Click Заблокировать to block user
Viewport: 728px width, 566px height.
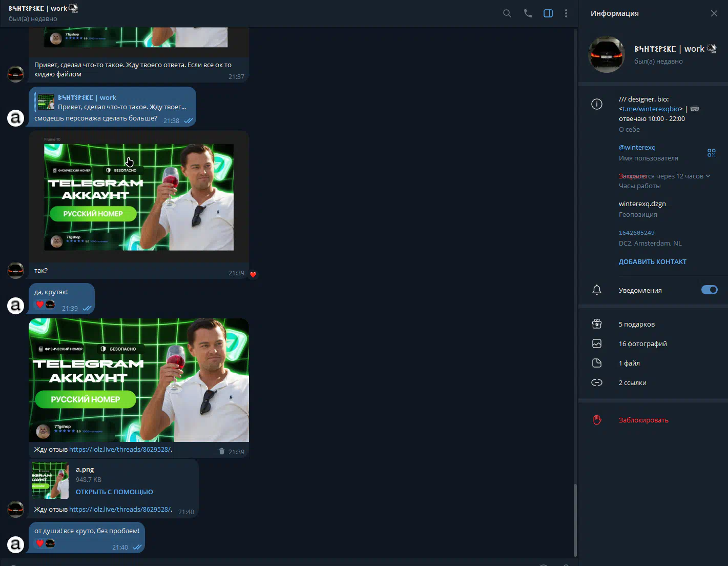click(643, 420)
